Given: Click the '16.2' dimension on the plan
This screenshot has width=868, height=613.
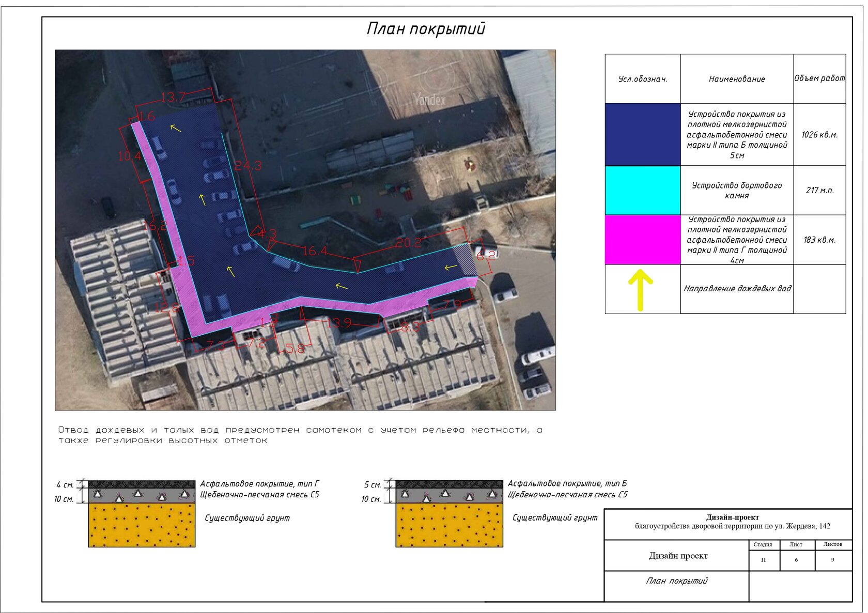Looking at the screenshot, I should pyautogui.click(x=155, y=226).
